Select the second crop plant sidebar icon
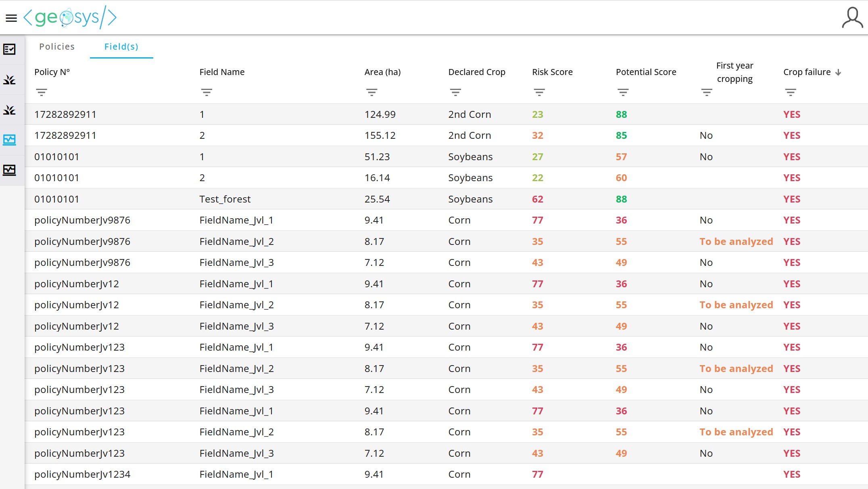Screen dimensions: 868x489 click(x=9, y=110)
